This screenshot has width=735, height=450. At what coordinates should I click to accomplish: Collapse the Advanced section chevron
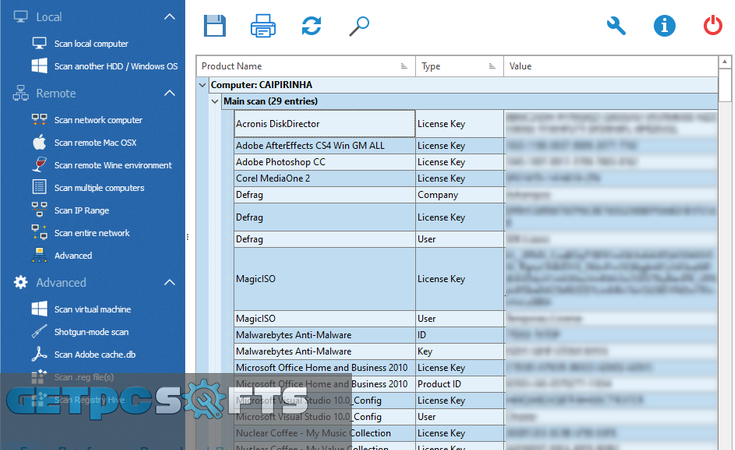(170, 282)
